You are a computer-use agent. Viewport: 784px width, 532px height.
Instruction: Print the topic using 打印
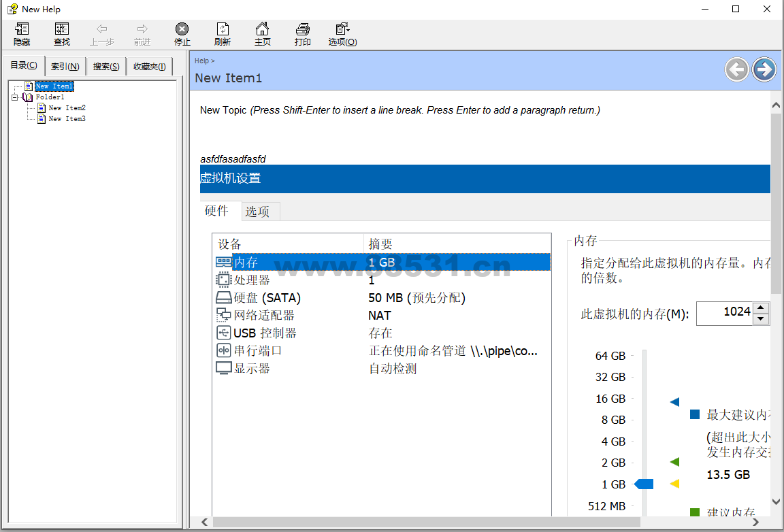point(302,34)
